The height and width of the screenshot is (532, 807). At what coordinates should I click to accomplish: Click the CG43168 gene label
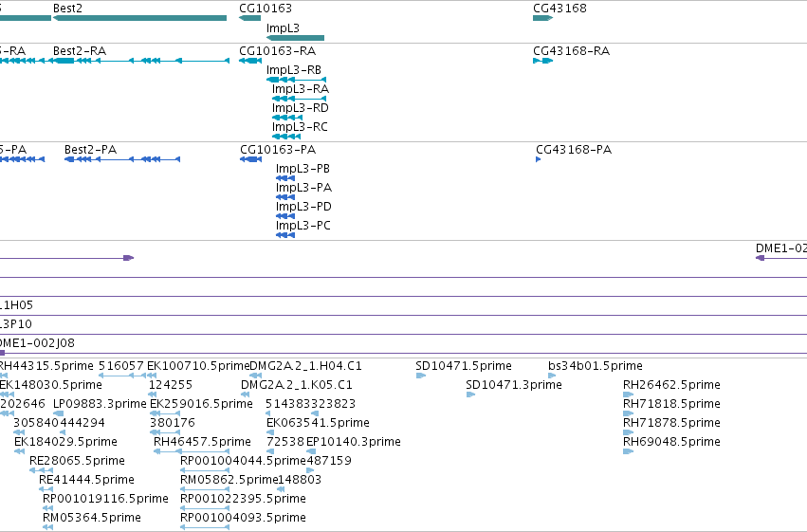tap(559, 9)
